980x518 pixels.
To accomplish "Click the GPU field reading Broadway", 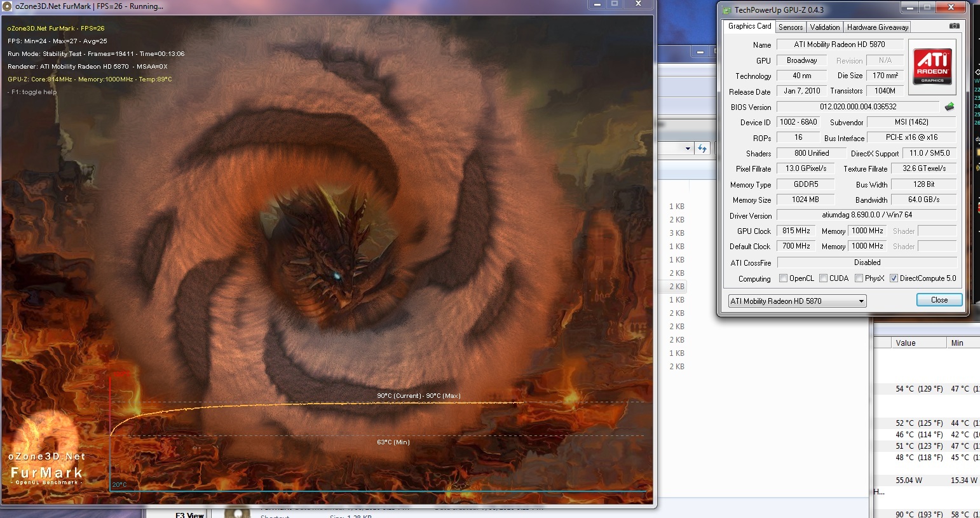I will (801, 60).
